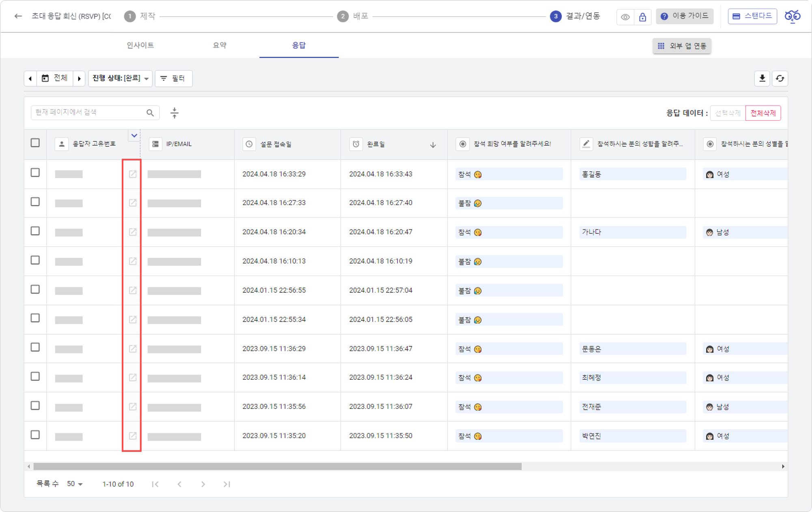Check the row completed 11:36:24
The width and height of the screenshot is (812, 512).
(35, 377)
